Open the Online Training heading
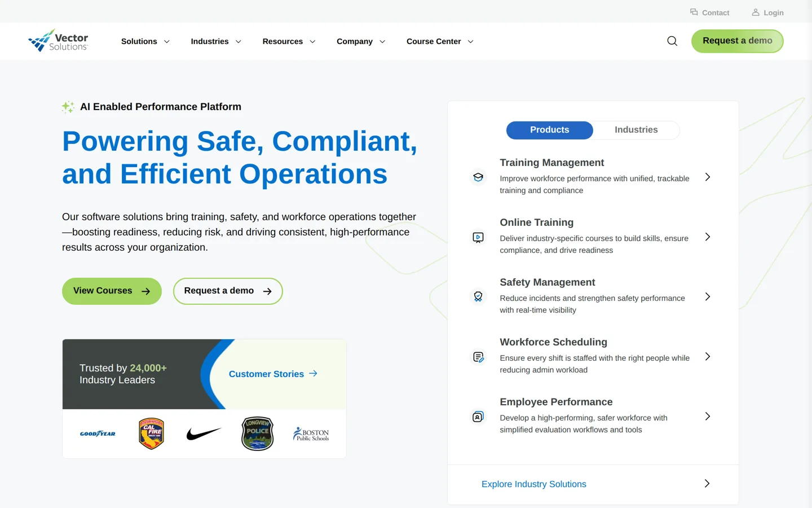This screenshot has width=812, height=508. tap(536, 222)
